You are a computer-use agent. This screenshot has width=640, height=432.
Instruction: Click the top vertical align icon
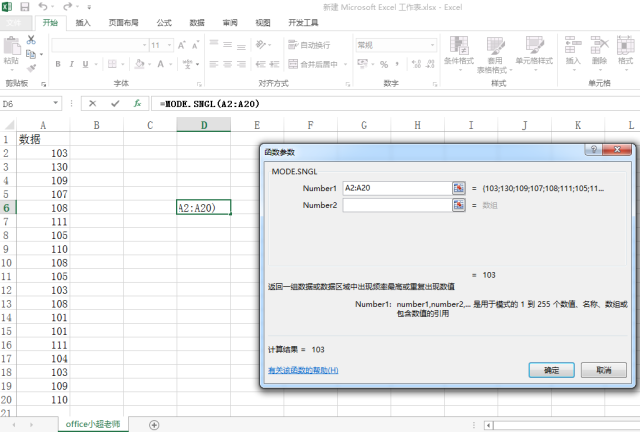click(x=214, y=44)
